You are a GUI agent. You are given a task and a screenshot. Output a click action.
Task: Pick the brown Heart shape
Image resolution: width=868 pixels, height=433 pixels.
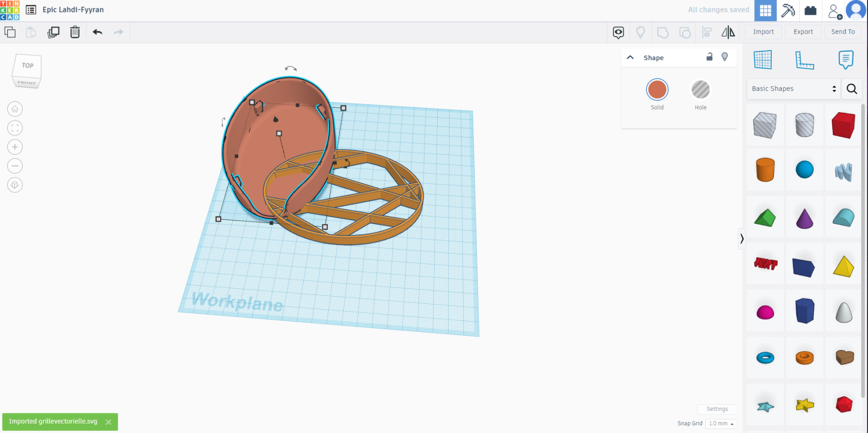click(x=845, y=357)
